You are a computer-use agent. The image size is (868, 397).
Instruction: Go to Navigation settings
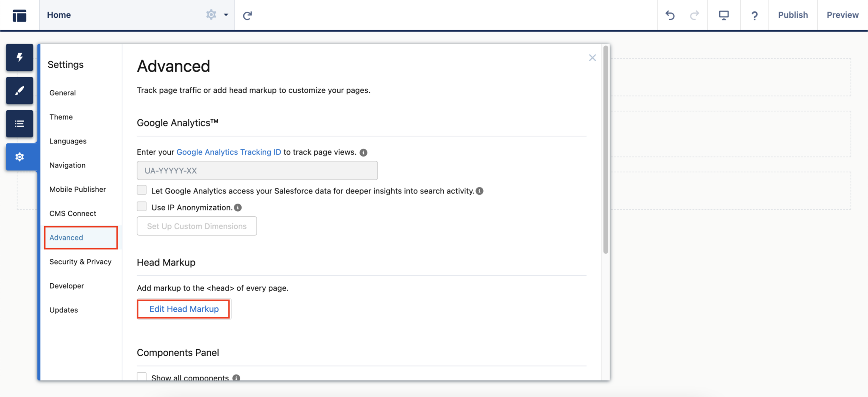click(67, 165)
